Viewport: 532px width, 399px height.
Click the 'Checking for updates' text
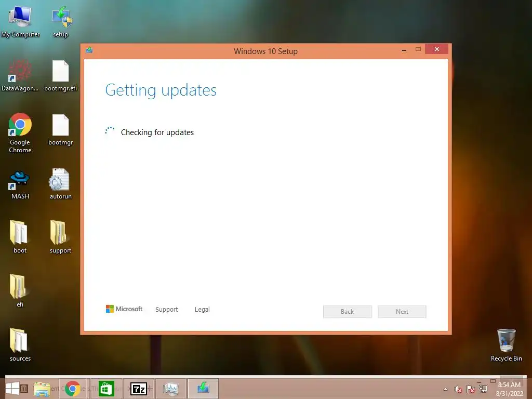click(x=157, y=132)
